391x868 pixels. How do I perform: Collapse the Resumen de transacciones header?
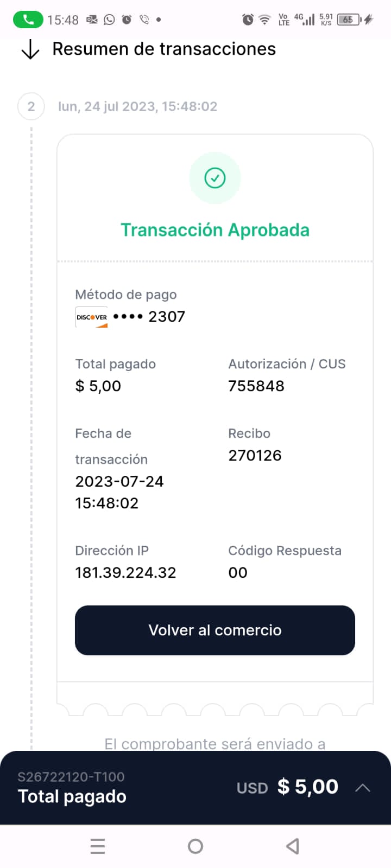coord(163,49)
